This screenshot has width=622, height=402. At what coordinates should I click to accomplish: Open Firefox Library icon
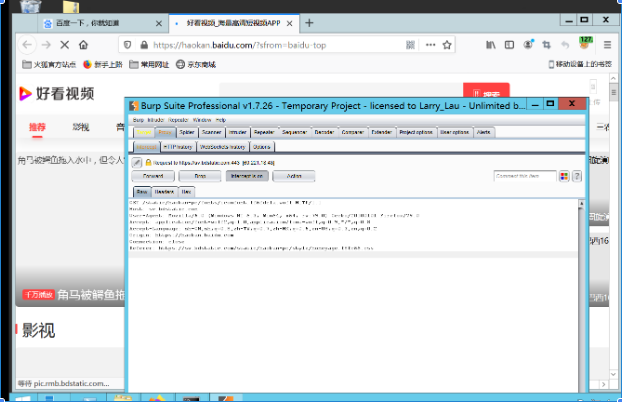tap(491, 45)
